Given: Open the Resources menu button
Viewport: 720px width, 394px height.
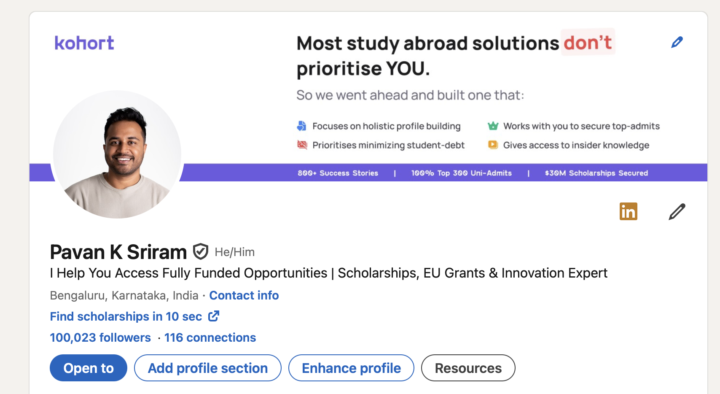Looking at the screenshot, I should tap(468, 368).
